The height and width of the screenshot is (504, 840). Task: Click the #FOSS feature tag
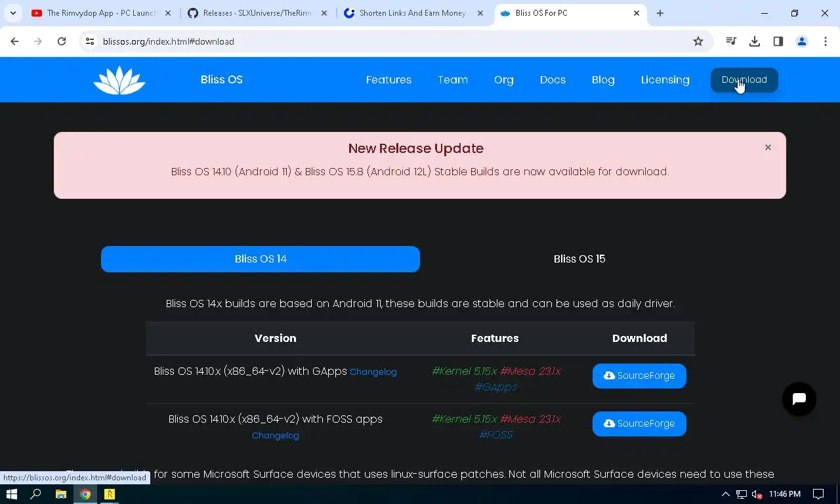coord(496,435)
